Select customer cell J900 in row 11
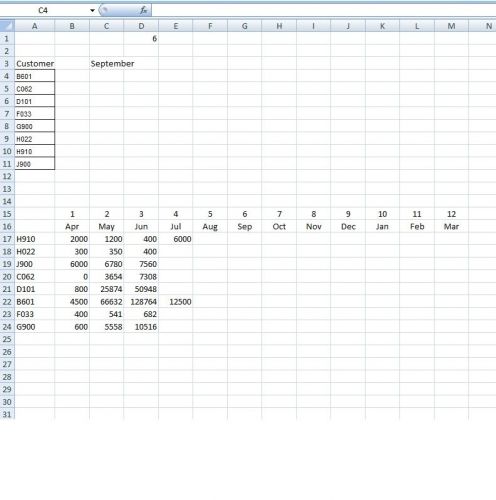 [35, 164]
